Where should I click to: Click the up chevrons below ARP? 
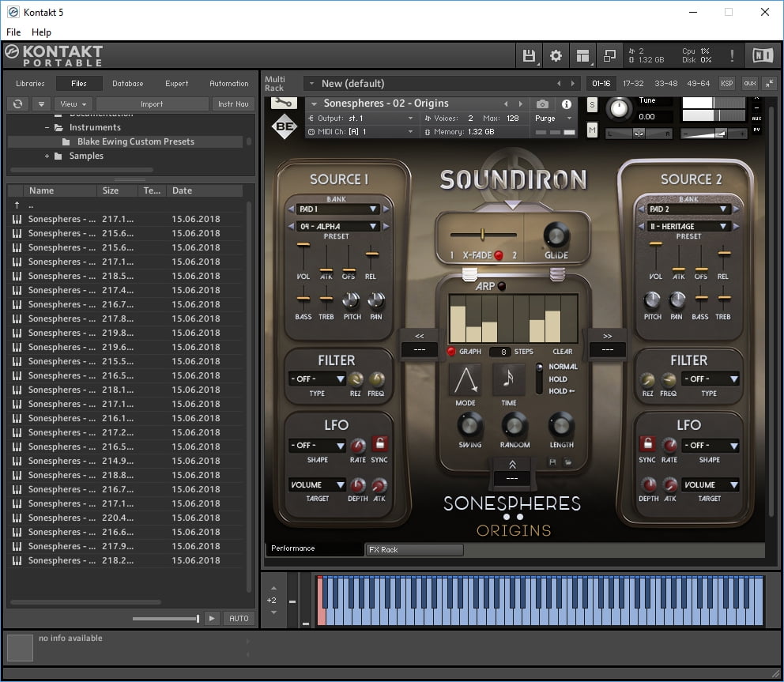pyautogui.click(x=512, y=465)
